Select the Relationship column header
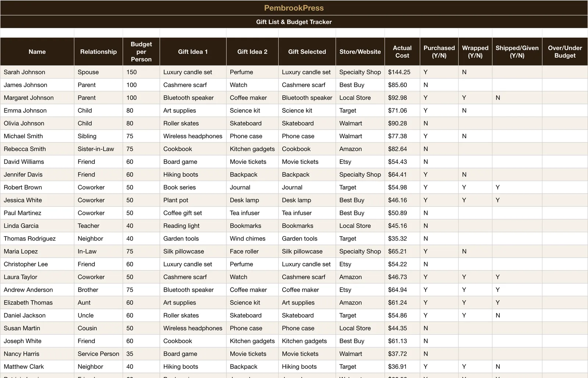The width and height of the screenshot is (588, 378). [x=98, y=52]
